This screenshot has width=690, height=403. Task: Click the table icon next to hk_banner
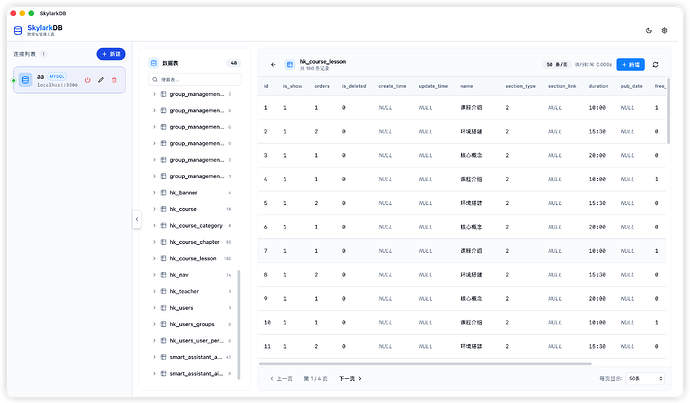[163, 192]
